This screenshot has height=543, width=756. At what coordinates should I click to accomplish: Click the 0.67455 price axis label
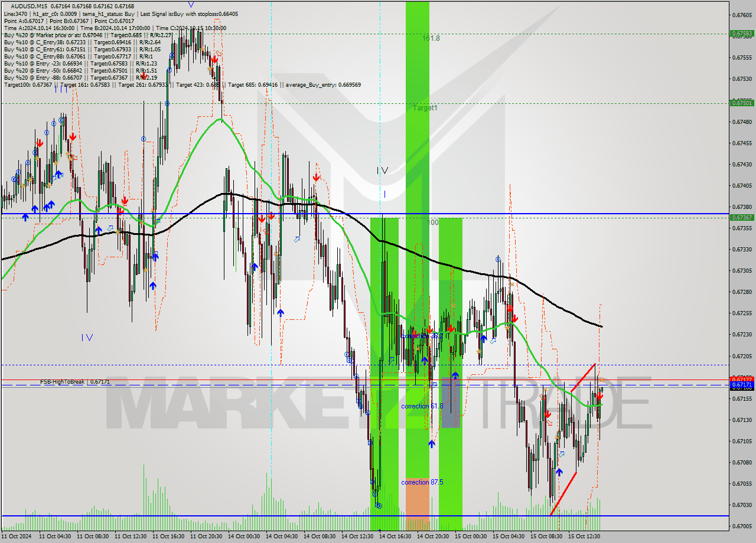(742, 143)
